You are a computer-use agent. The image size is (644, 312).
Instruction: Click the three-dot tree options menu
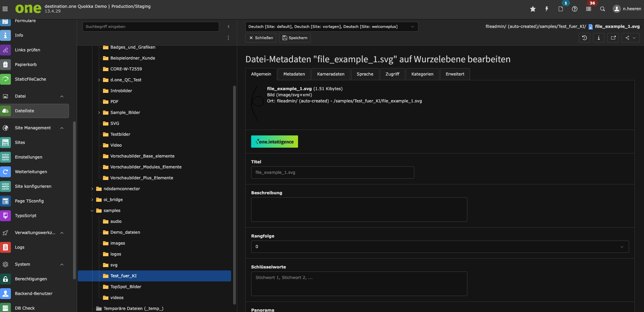coord(228,38)
